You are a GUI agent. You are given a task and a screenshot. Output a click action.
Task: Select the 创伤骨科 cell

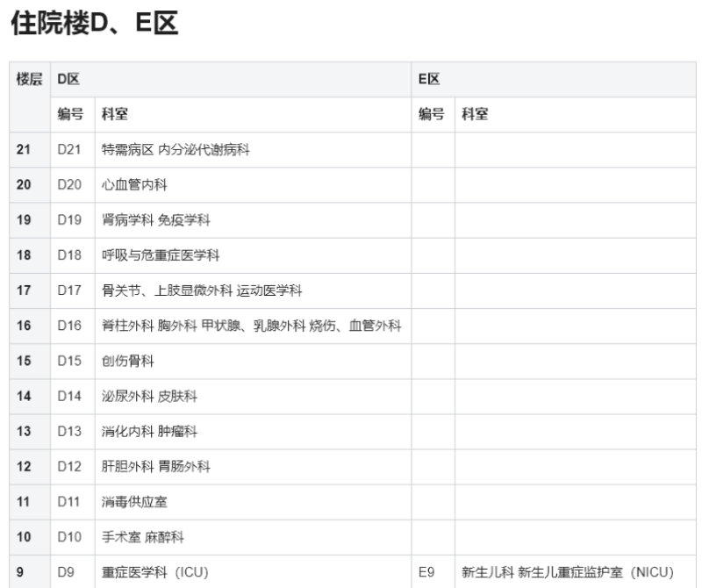pyautogui.click(x=253, y=361)
